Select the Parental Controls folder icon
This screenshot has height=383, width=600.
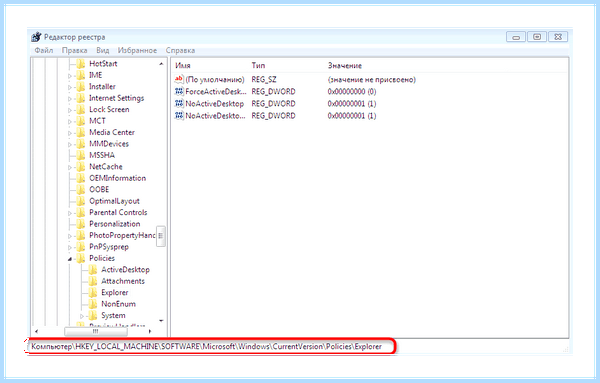point(81,212)
